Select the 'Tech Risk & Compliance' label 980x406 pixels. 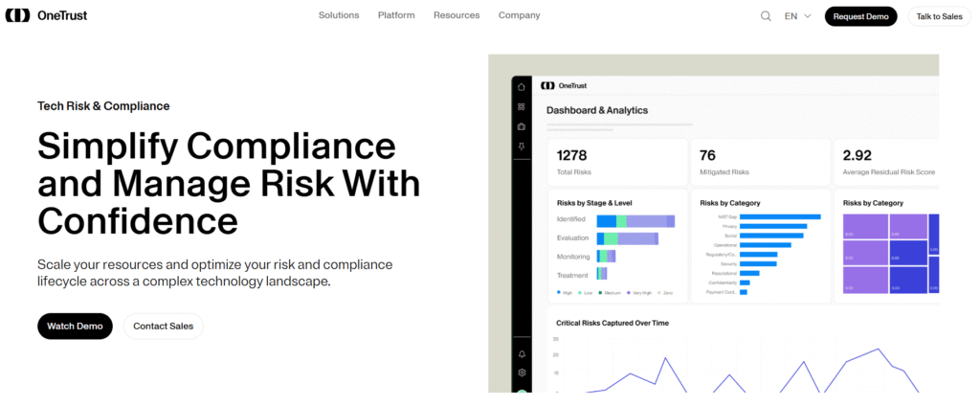(x=103, y=106)
